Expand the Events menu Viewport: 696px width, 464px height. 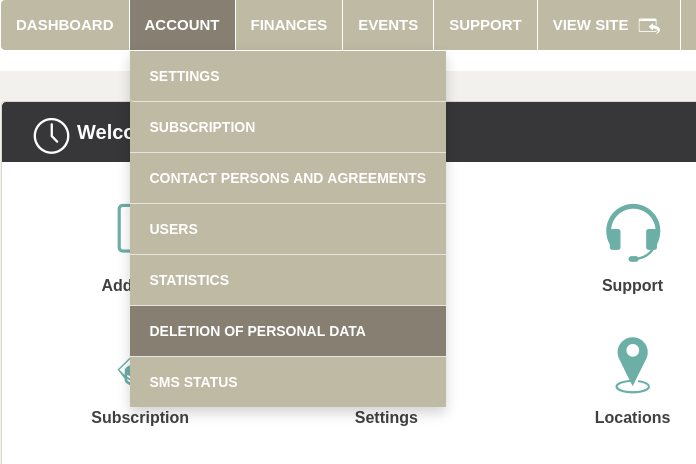pyautogui.click(x=388, y=25)
